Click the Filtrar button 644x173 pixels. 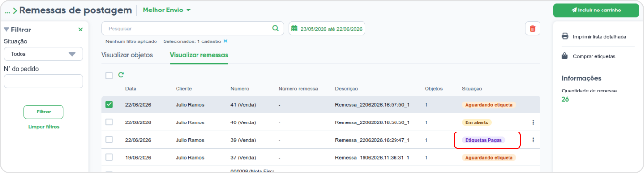pyautogui.click(x=43, y=112)
